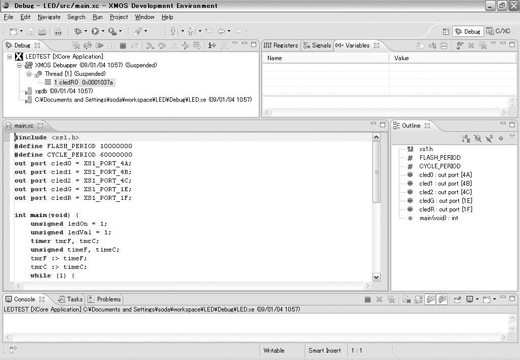Select cledR out port in Outline
This screenshot has width=520, height=360.
tap(445, 209)
